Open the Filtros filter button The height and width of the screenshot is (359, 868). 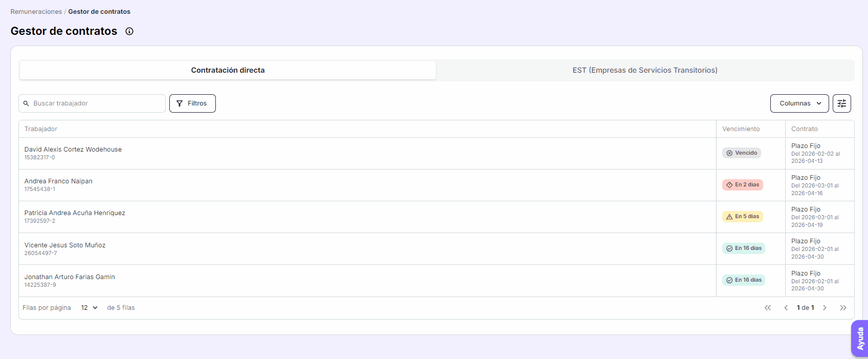[192, 103]
